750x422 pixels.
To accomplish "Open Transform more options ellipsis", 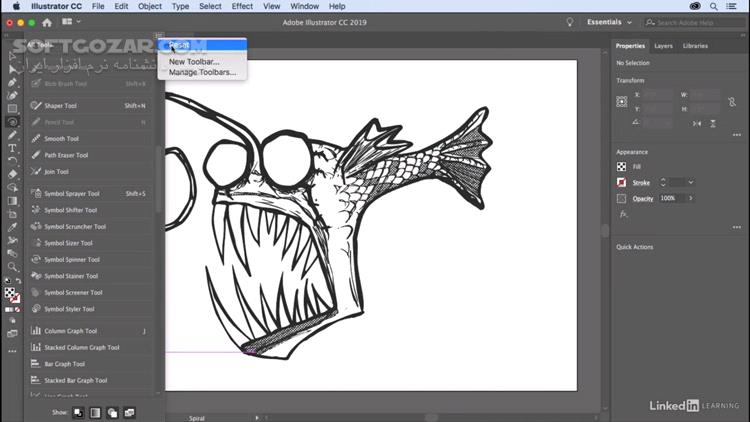I will tap(737, 135).
